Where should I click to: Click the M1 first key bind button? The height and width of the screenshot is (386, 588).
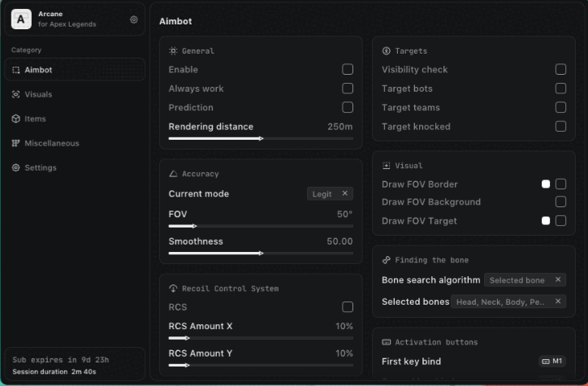click(552, 362)
